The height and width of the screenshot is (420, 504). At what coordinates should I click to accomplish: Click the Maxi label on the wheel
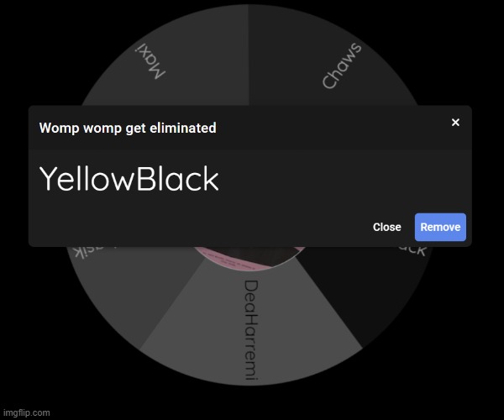point(152,62)
